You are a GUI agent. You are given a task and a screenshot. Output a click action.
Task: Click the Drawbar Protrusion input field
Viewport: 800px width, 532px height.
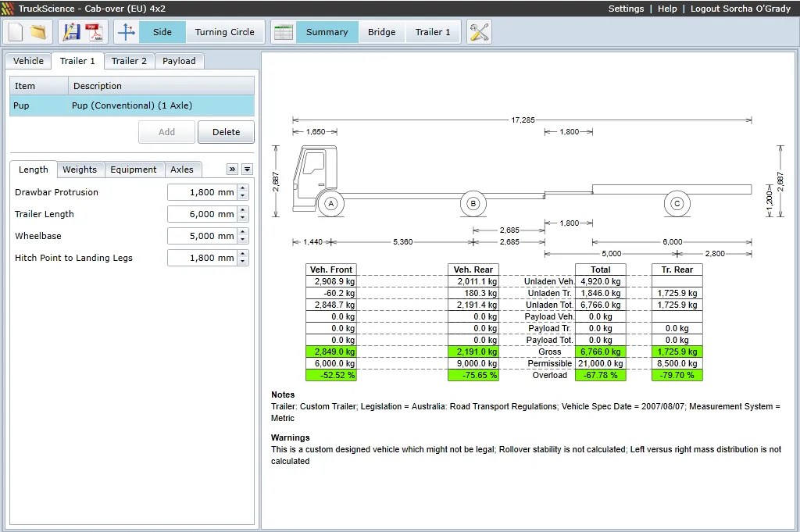(x=202, y=192)
